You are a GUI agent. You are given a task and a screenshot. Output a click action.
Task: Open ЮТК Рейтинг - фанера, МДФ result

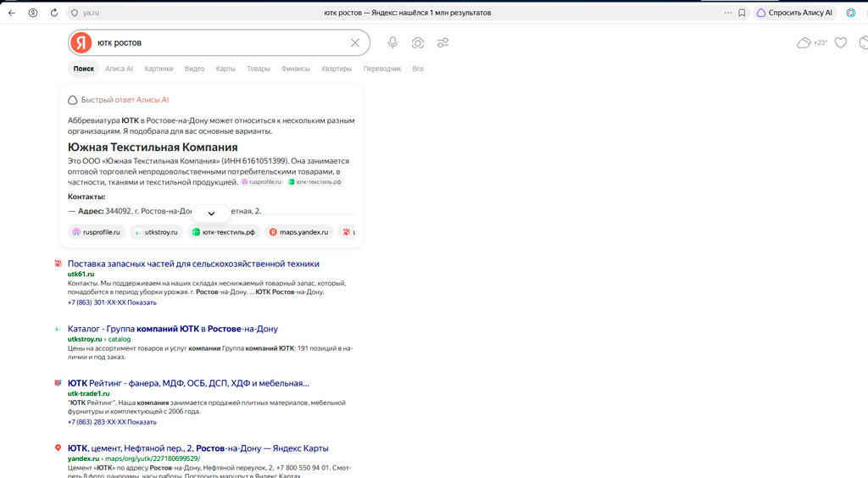click(x=188, y=383)
